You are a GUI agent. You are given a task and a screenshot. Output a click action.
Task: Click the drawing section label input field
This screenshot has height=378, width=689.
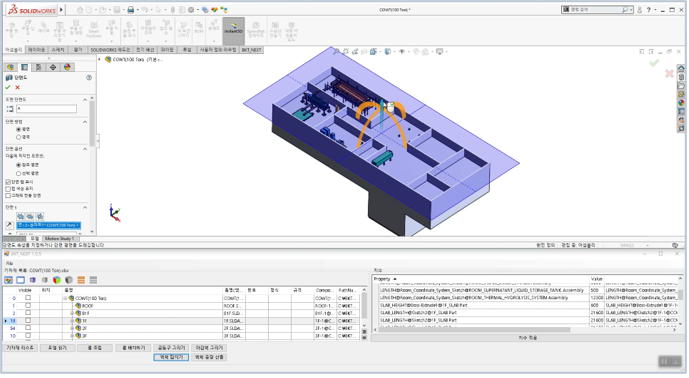tap(47, 109)
